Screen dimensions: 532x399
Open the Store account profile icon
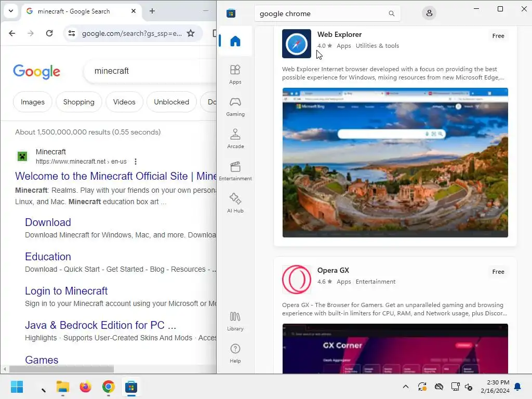pos(429,13)
